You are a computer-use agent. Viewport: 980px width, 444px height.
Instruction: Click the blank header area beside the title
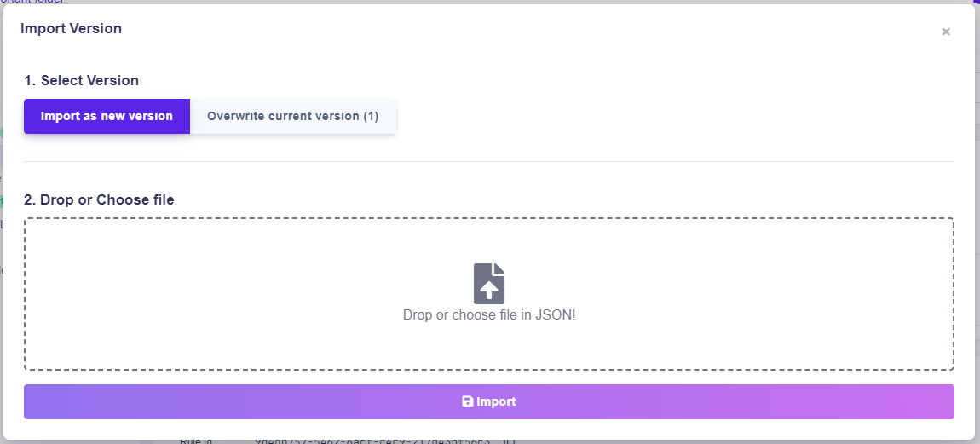pos(511,28)
